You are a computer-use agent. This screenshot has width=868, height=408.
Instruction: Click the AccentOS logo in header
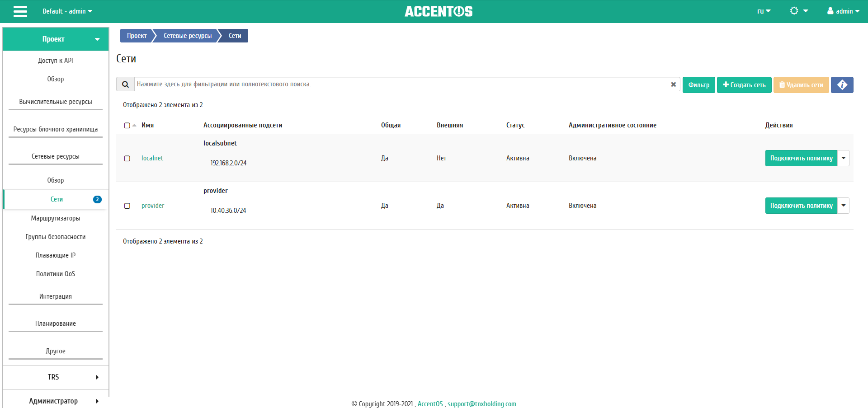coord(438,11)
